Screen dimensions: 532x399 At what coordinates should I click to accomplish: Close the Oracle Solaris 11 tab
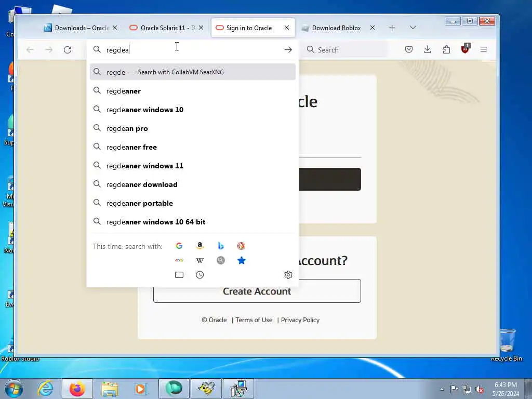(x=201, y=28)
